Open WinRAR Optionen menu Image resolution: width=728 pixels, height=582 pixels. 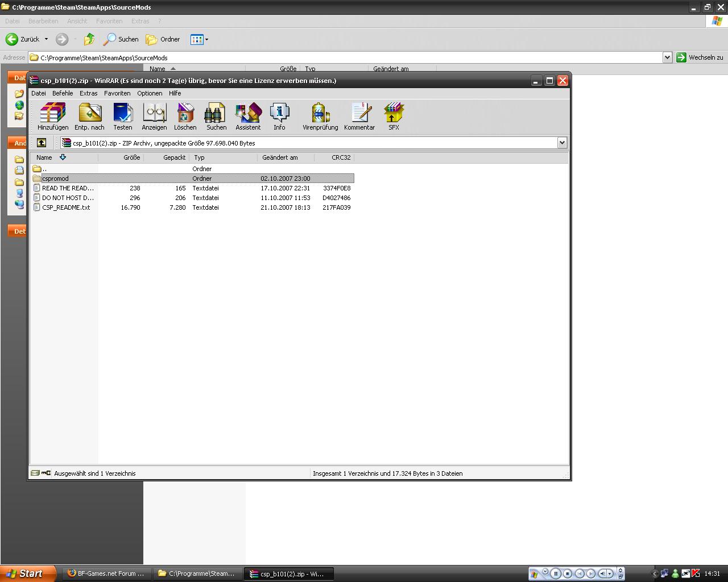pos(150,93)
